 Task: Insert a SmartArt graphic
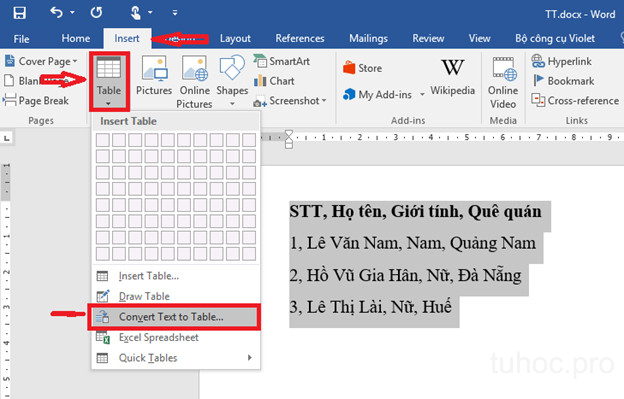tap(281, 61)
